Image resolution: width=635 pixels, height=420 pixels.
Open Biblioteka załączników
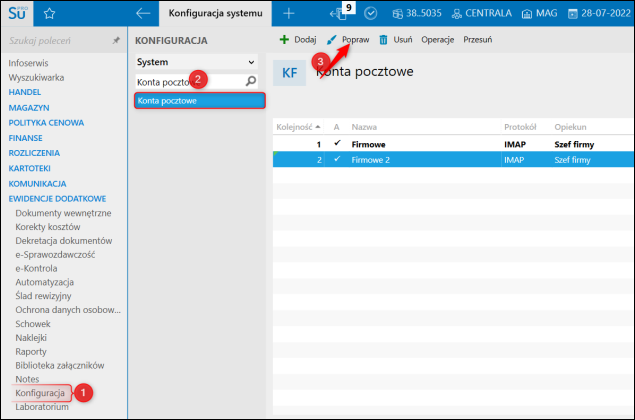click(60, 365)
